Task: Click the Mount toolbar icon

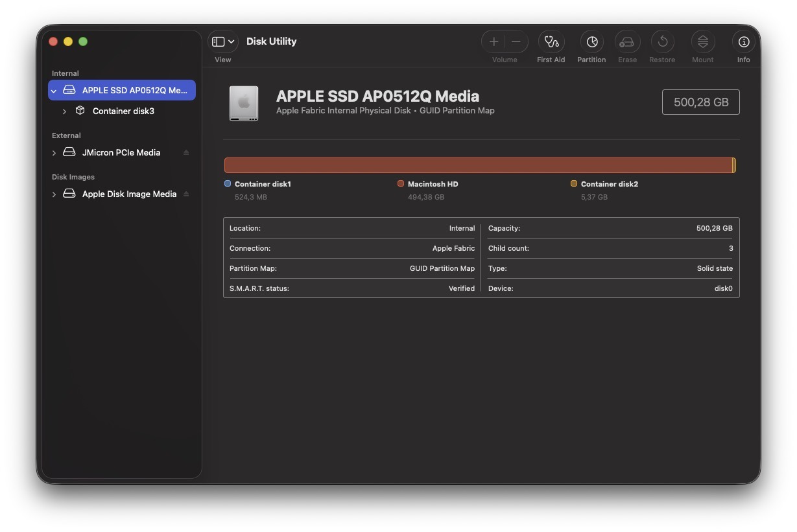Action: [x=703, y=41]
